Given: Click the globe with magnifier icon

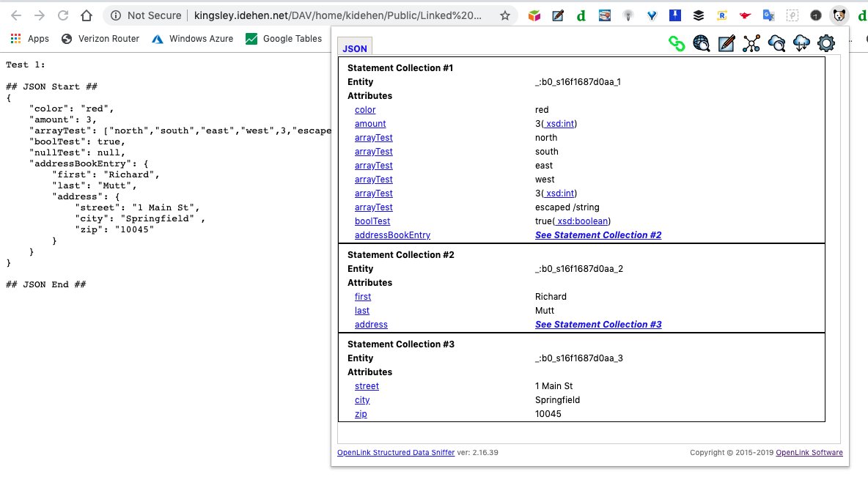Looking at the screenshot, I should coord(702,43).
